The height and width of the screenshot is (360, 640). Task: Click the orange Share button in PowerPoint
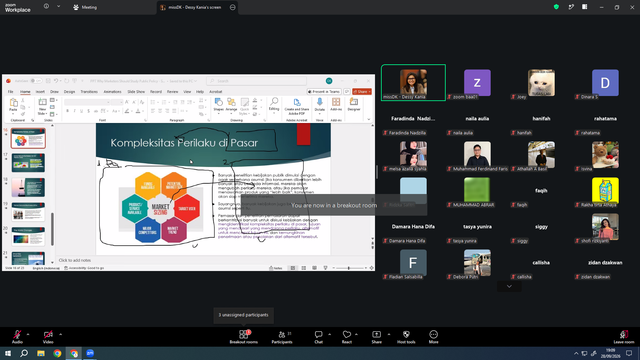pyautogui.click(x=362, y=92)
